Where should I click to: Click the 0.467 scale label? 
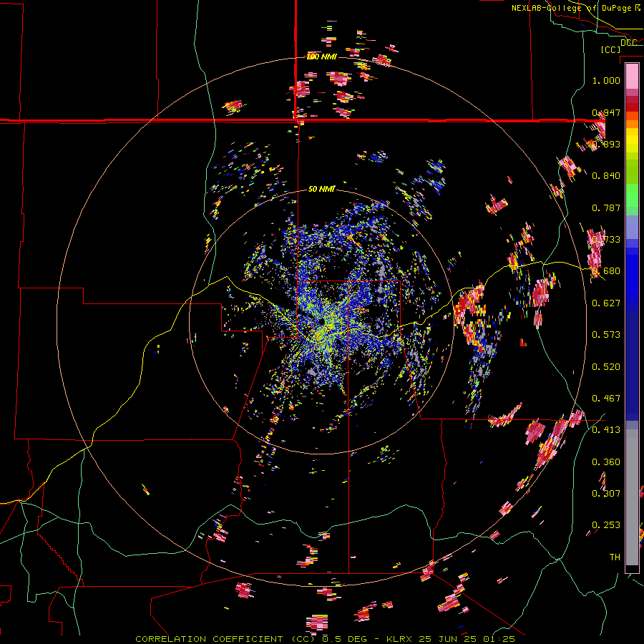pos(606,399)
